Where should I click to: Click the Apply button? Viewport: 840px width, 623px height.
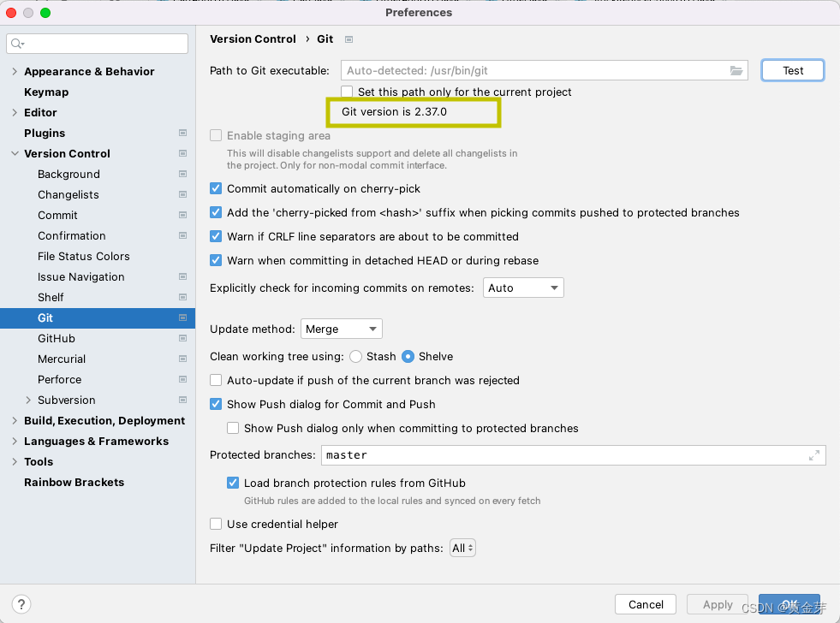[718, 604]
